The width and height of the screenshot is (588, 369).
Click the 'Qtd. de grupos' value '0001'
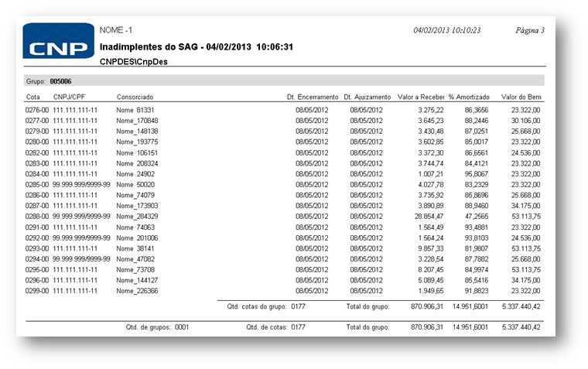click(x=182, y=327)
